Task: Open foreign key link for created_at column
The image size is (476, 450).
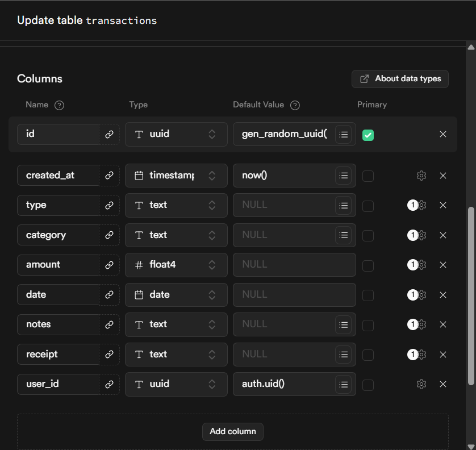Action: (x=109, y=176)
